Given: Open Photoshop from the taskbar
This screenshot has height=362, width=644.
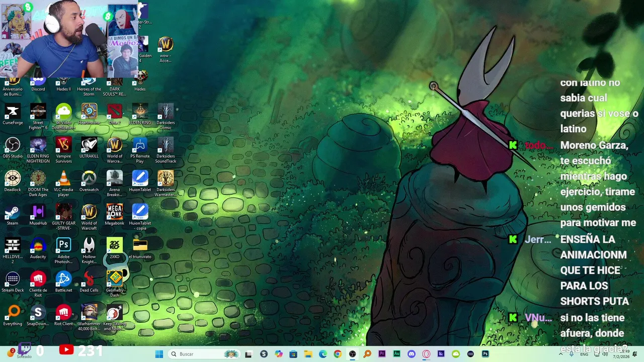Looking at the screenshot, I should click(485, 354).
